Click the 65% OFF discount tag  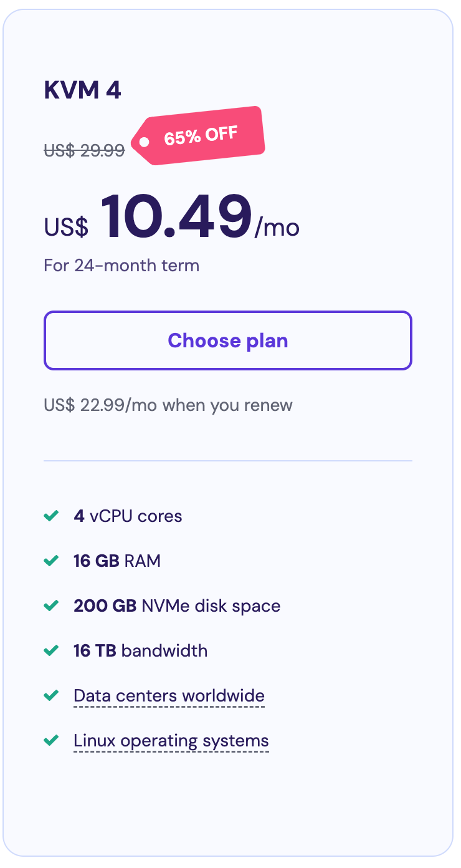click(x=199, y=136)
